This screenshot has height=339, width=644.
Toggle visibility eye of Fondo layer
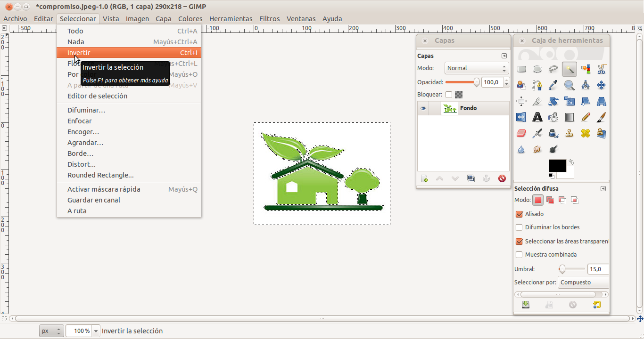[x=423, y=108]
